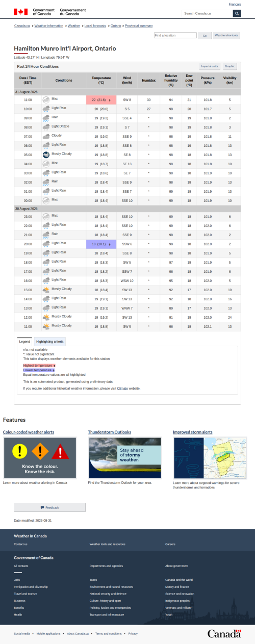Image resolution: width=255 pixels, height=644 pixels.
Task: Click the Feedback button
Action: (x=49, y=507)
